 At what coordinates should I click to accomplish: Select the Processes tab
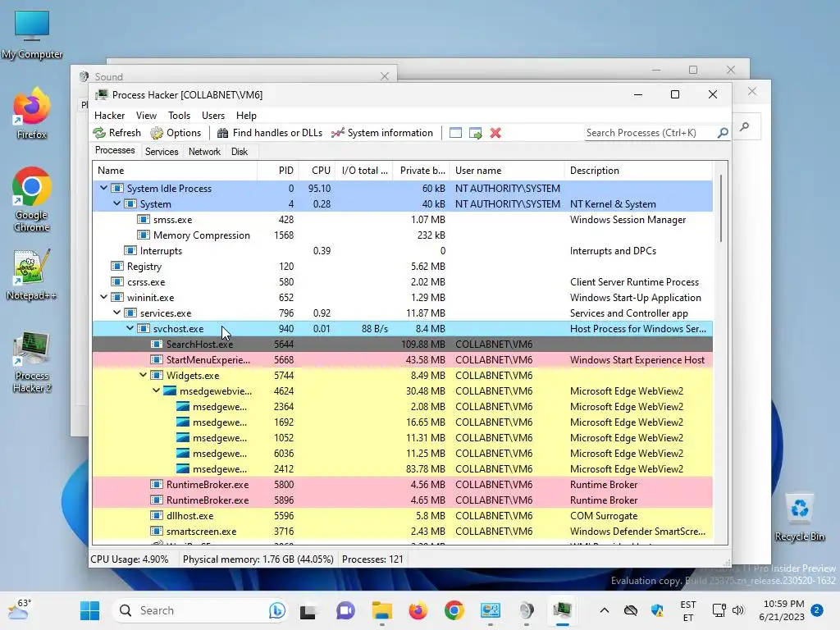[115, 151]
